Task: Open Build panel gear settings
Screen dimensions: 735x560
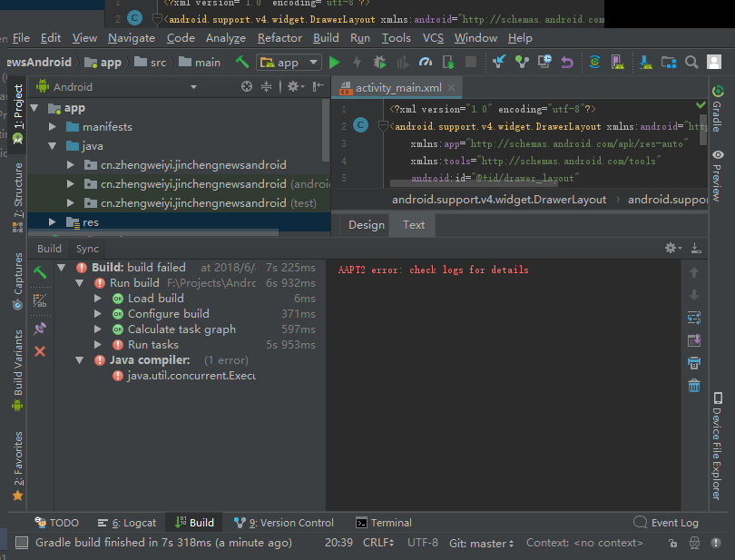Action: pyautogui.click(x=673, y=248)
